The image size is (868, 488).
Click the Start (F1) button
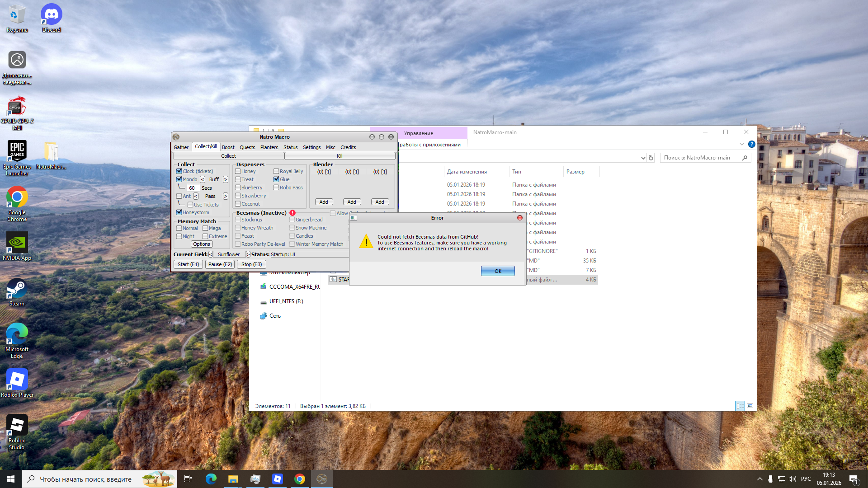(188, 264)
